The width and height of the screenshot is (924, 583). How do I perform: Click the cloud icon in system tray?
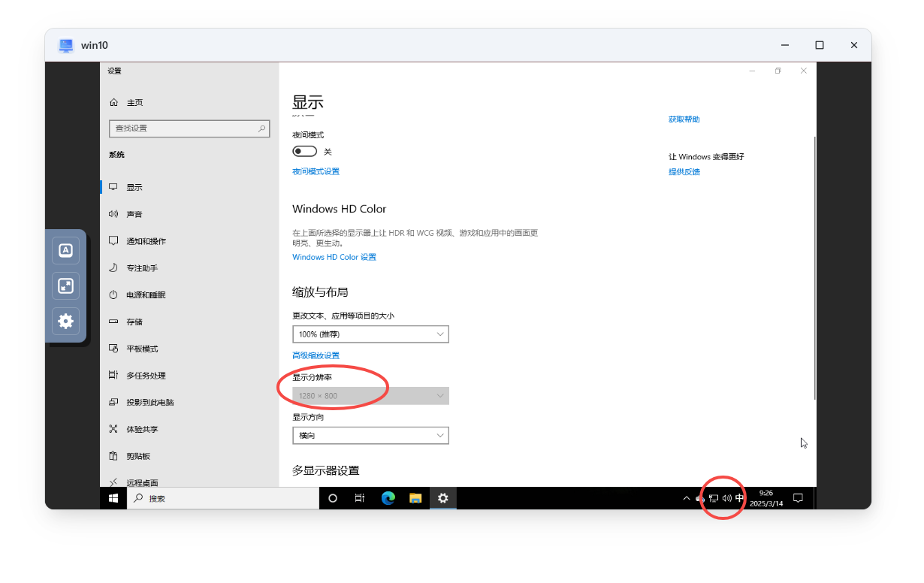click(x=700, y=498)
